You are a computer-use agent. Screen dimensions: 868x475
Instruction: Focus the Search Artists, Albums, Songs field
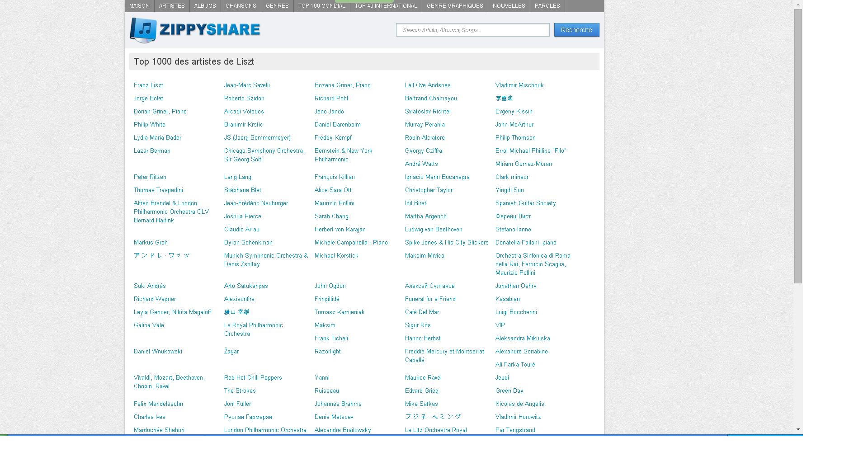pos(473,30)
